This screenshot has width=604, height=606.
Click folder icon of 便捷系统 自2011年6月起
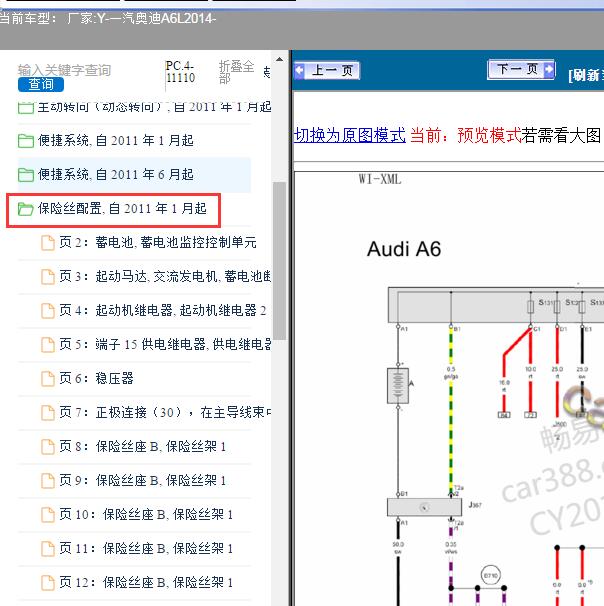point(26,175)
